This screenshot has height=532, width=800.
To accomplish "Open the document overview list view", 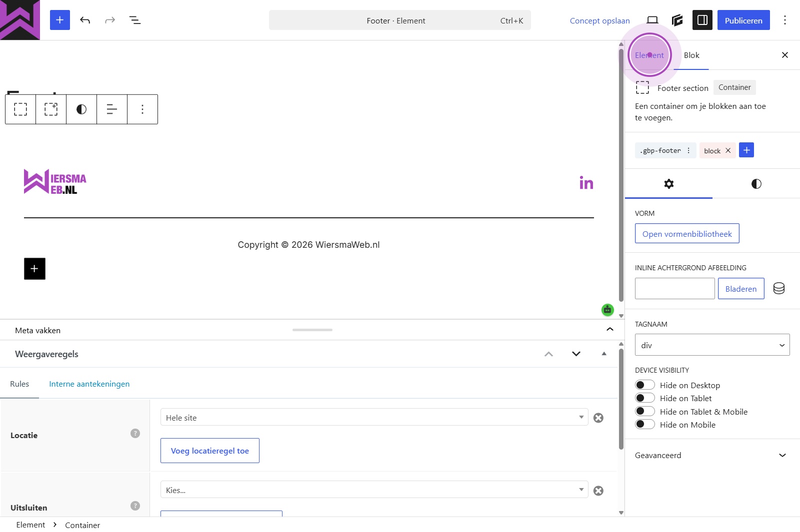I will coord(135,20).
